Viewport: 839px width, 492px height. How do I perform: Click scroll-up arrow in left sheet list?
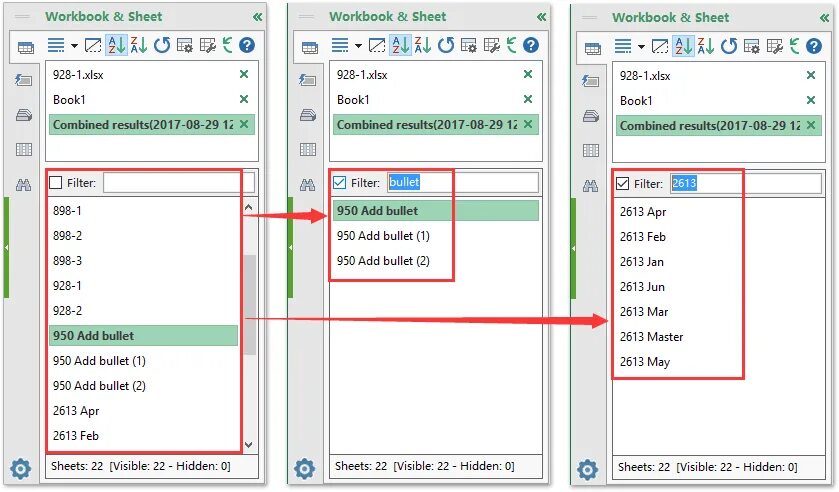point(249,207)
